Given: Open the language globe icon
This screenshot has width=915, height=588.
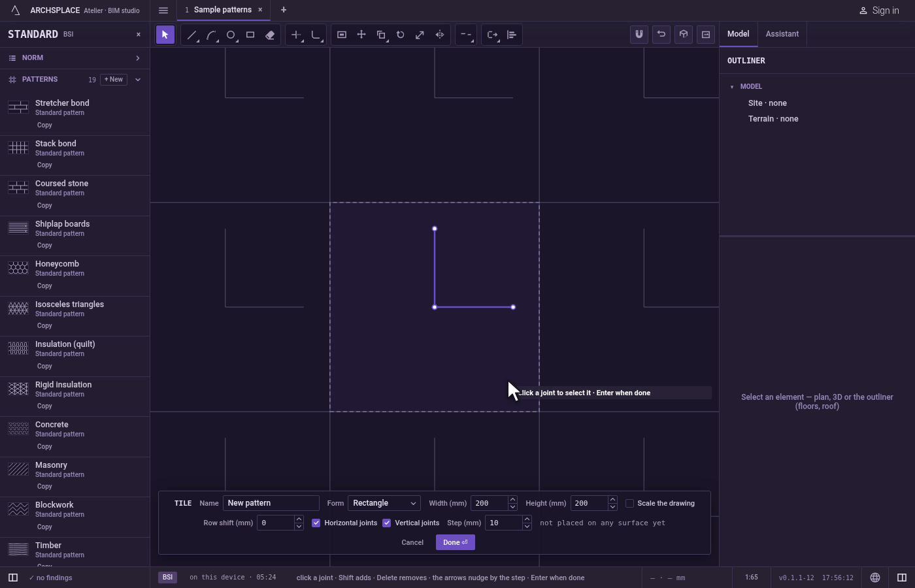Looking at the screenshot, I should click(875, 578).
